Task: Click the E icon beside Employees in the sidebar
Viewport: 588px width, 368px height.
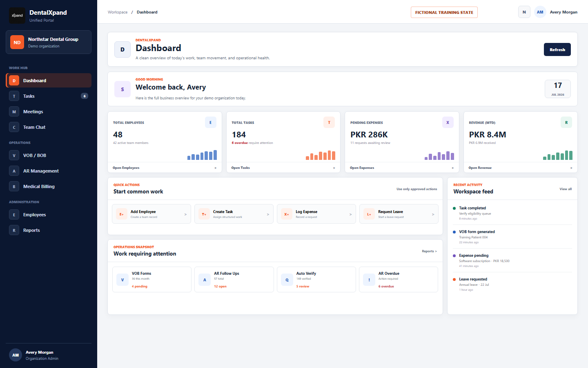Action: coord(14,215)
